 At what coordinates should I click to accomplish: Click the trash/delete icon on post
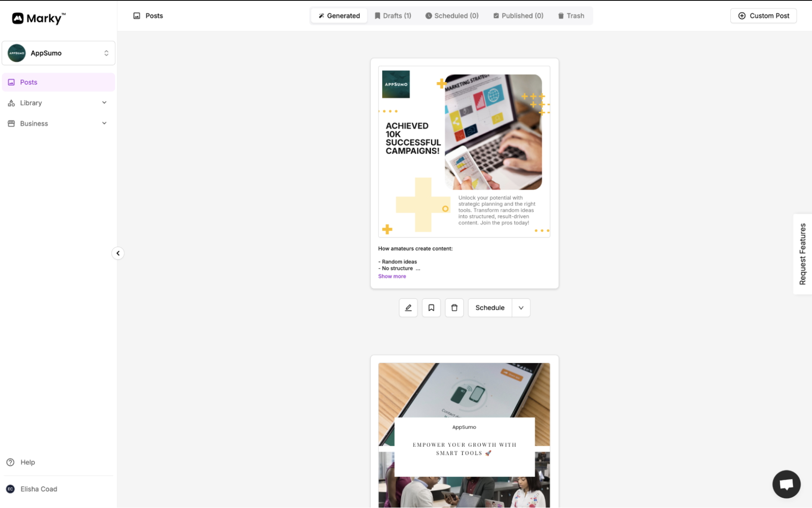click(454, 307)
